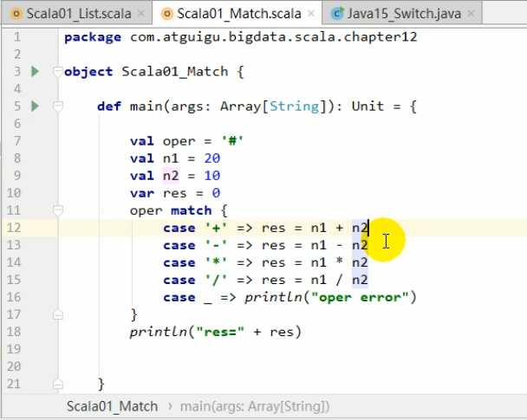This screenshot has height=420, width=527.
Task: Run main method from gutter on line 5
Action: click(35, 107)
